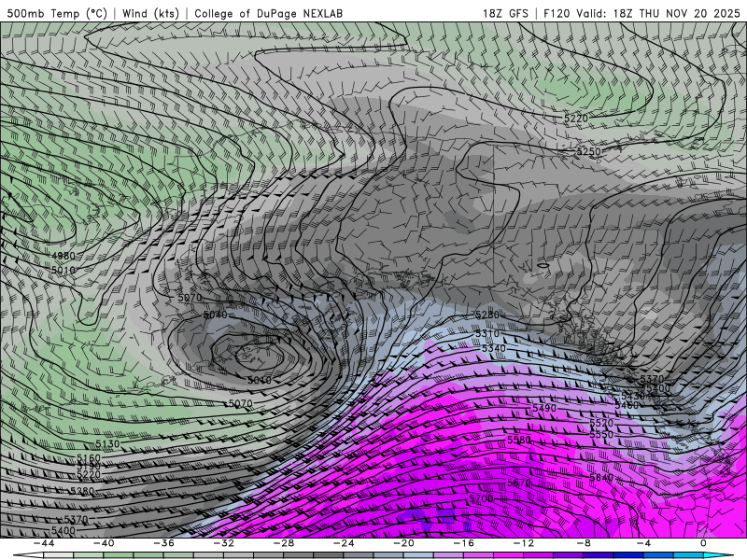Click the 5700 height contour label
The image size is (747, 560).
click(481, 498)
